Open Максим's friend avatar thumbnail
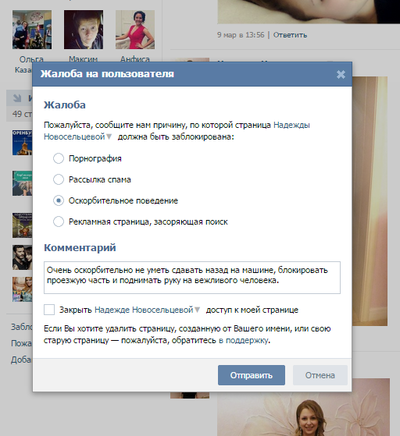The height and width of the screenshot is (436, 400). pos(83,30)
